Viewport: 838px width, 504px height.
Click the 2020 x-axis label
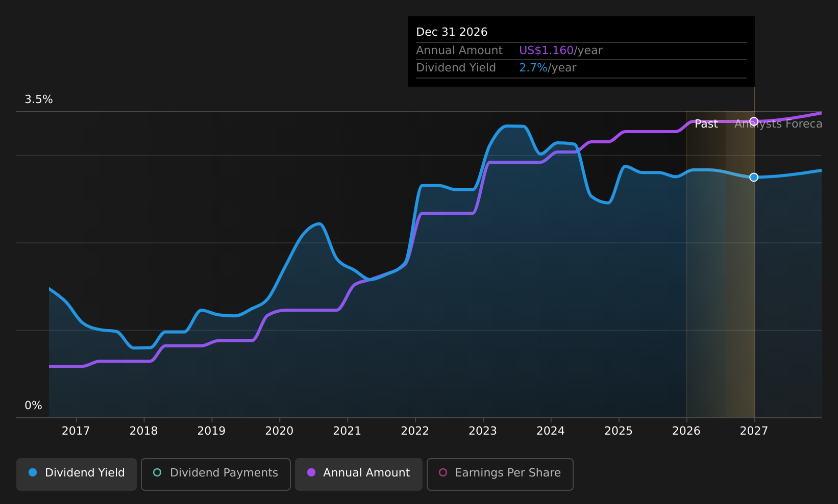point(279,431)
